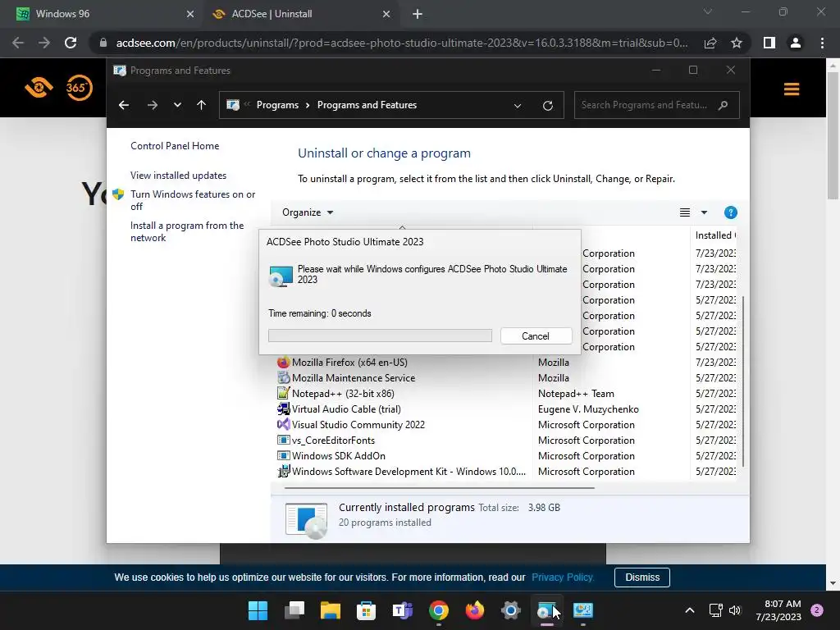The image size is (840, 630).
Task: Share this page via share icon
Action: [x=710, y=43]
